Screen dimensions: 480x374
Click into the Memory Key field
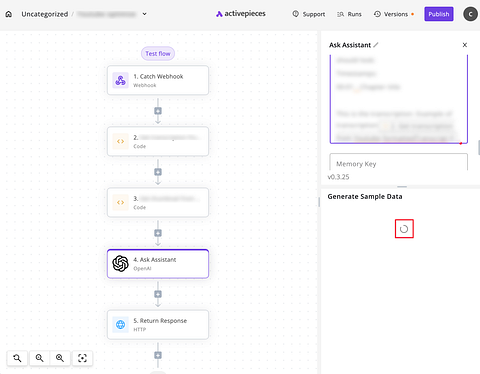[399, 162]
